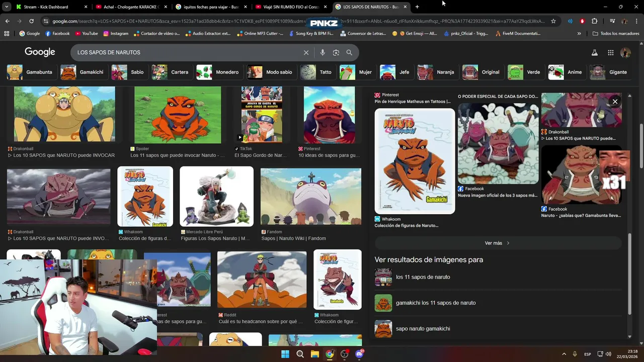Open Facebook bookmark
The height and width of the screenshot is (362, 644).
(57, 33)
